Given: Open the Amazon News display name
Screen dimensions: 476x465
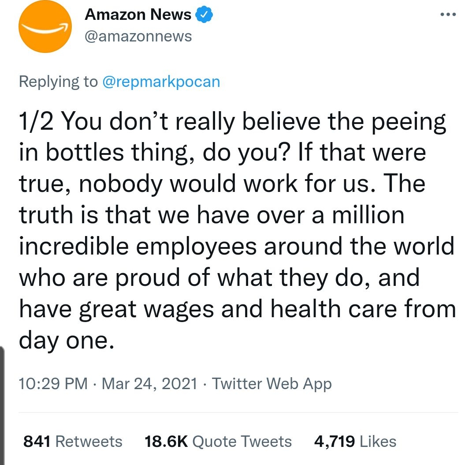Looking at the screenshot, I should pos(138,14).
